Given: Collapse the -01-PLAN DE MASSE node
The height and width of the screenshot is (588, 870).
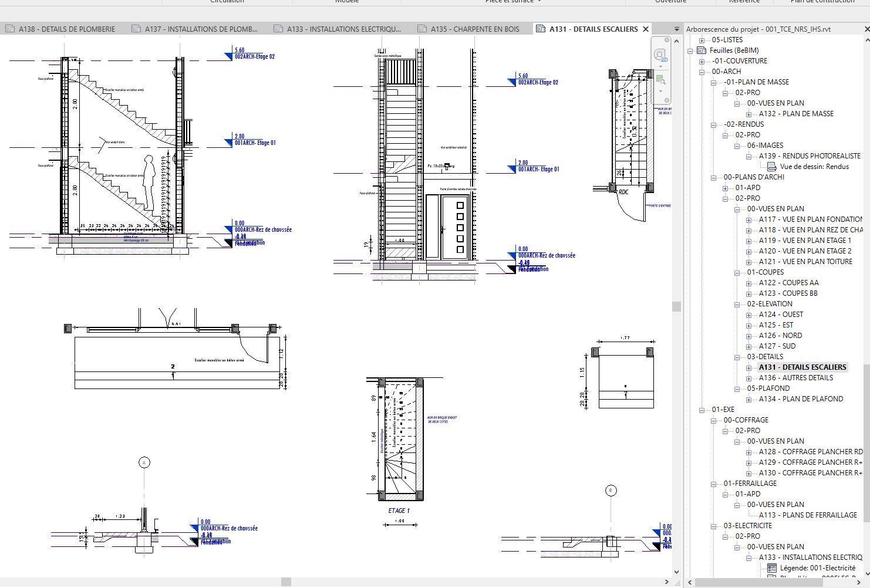Looking at the screenshot, I should pyautogui.click(x=713, y=82).
